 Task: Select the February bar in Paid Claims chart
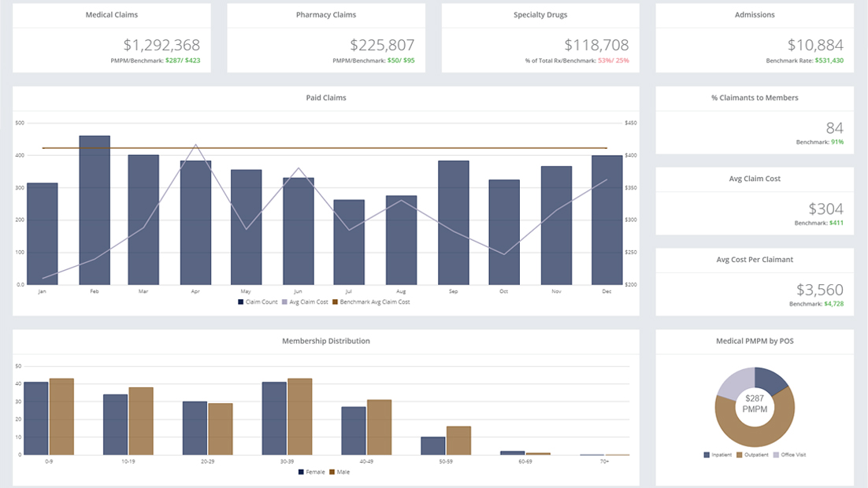click(95, 209)
